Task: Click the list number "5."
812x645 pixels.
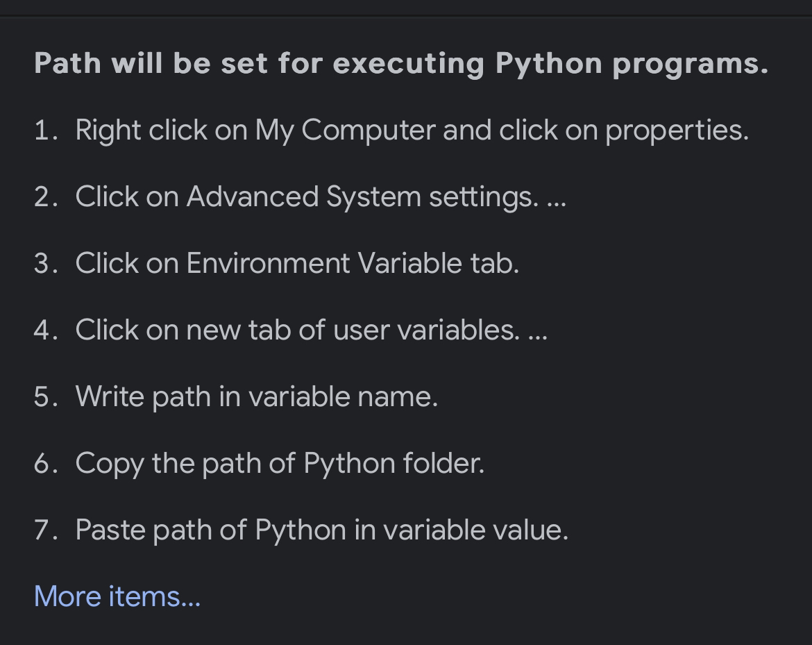Action: coord(46,397)
